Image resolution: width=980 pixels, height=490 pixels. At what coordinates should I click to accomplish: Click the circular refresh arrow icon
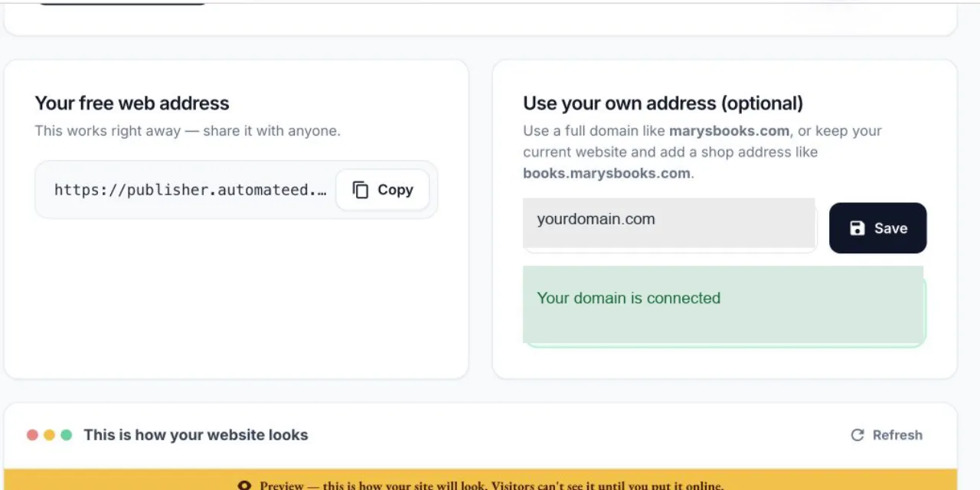(857, 435)
